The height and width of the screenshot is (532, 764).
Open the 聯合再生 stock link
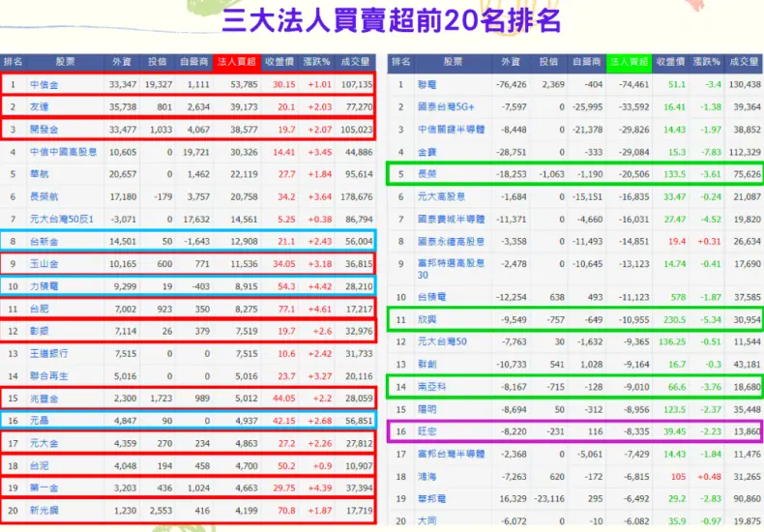pyautogui.click(x=48, y=376)
